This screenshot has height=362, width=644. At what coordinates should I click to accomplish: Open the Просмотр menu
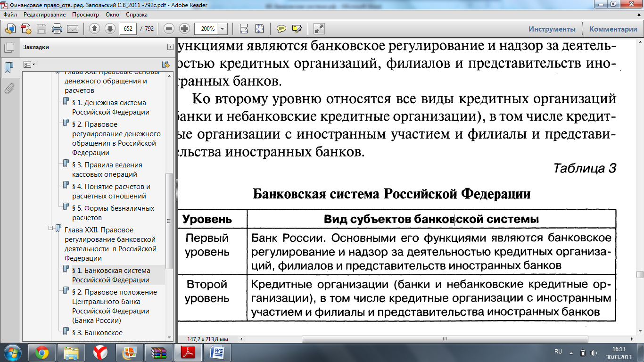pos(85,15)
